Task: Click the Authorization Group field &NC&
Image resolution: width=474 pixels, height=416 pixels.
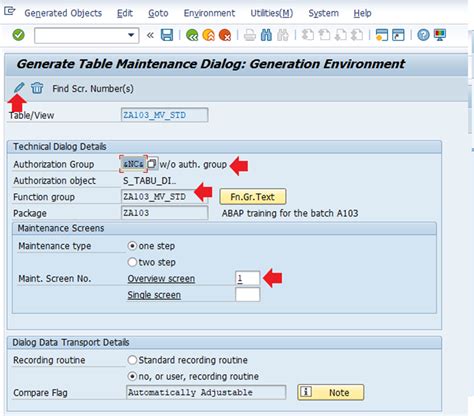Action: click(133, 164)
